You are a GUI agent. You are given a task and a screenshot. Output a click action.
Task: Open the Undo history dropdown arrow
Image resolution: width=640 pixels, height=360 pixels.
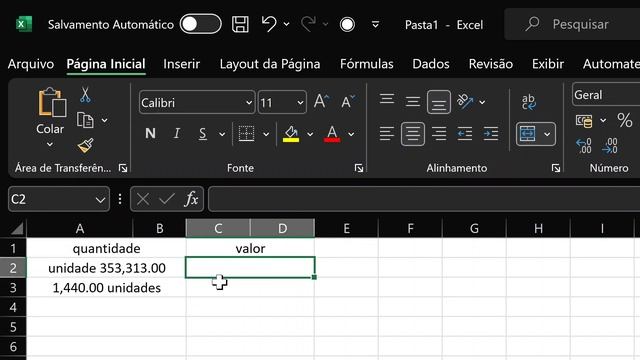click(x=287, y=24)
